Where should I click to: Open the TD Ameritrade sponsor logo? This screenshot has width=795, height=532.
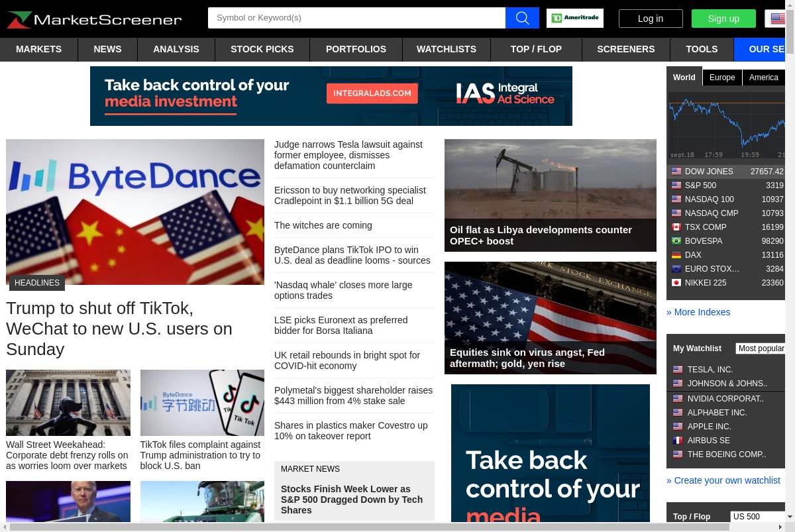point(575,18)
